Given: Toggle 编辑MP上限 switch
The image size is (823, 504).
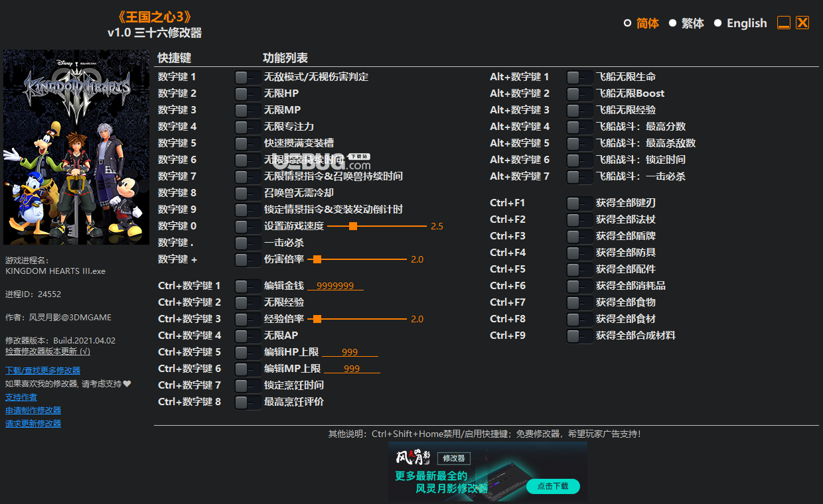Looking at the screenshot, I should tap(248, 369).
